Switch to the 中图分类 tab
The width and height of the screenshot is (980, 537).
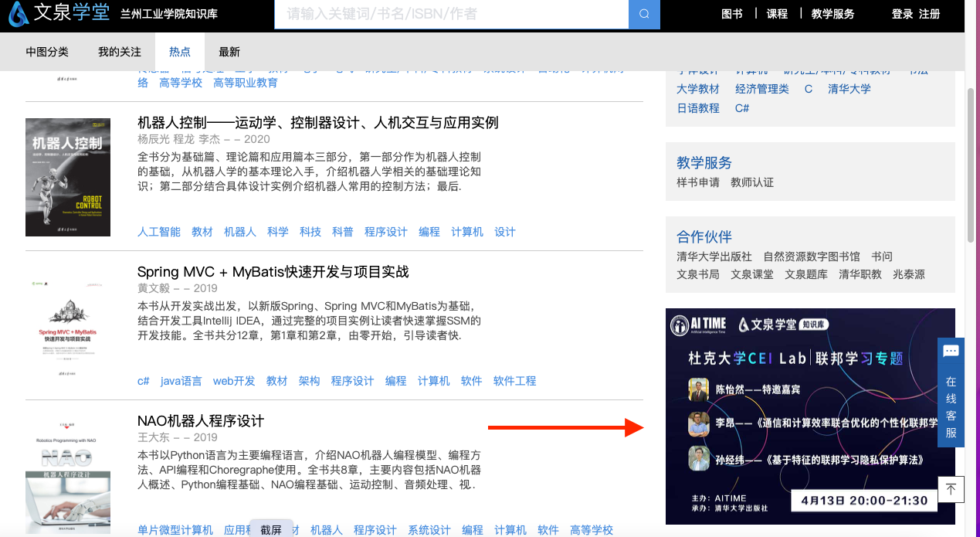click(47, 52)
